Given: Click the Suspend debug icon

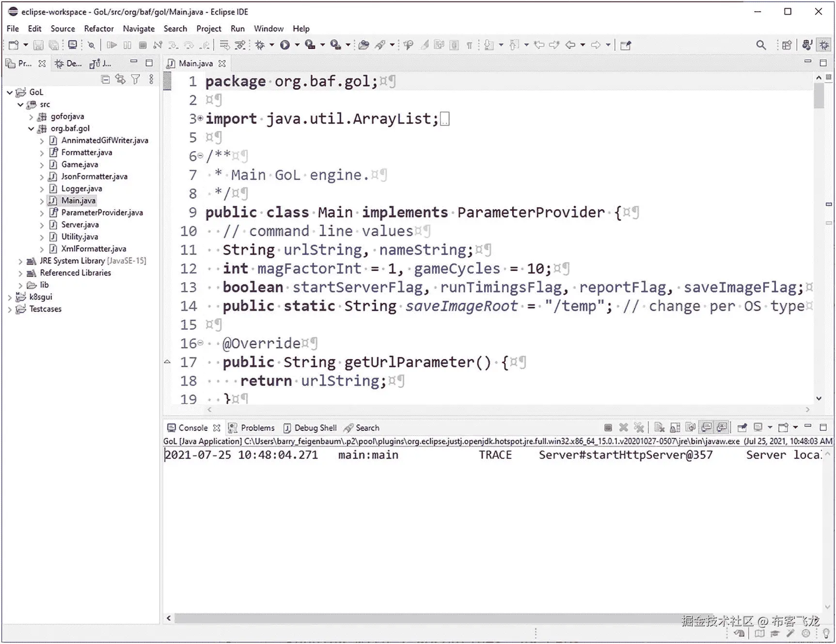Looking at the screenshot, I should (127, 45).
